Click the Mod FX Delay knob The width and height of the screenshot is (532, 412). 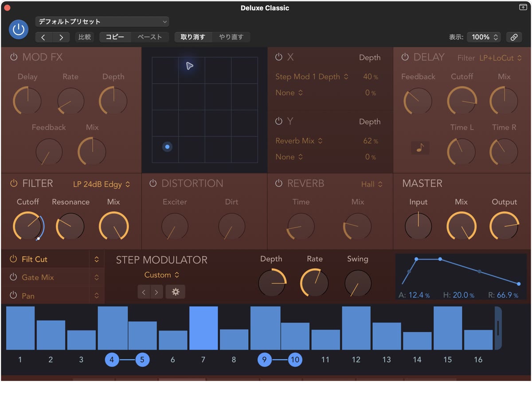tap(27, 101)
